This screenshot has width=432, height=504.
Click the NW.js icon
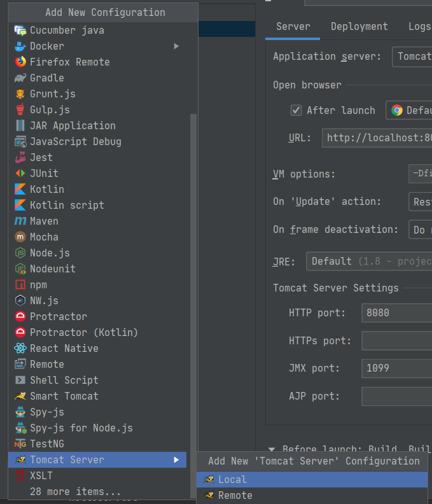(20, 301)
